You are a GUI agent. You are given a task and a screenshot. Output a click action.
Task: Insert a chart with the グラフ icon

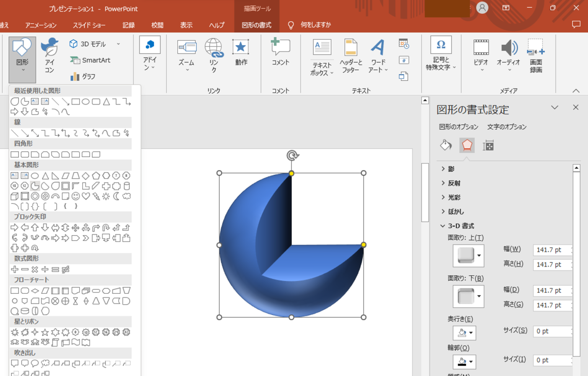coord(82,77)
